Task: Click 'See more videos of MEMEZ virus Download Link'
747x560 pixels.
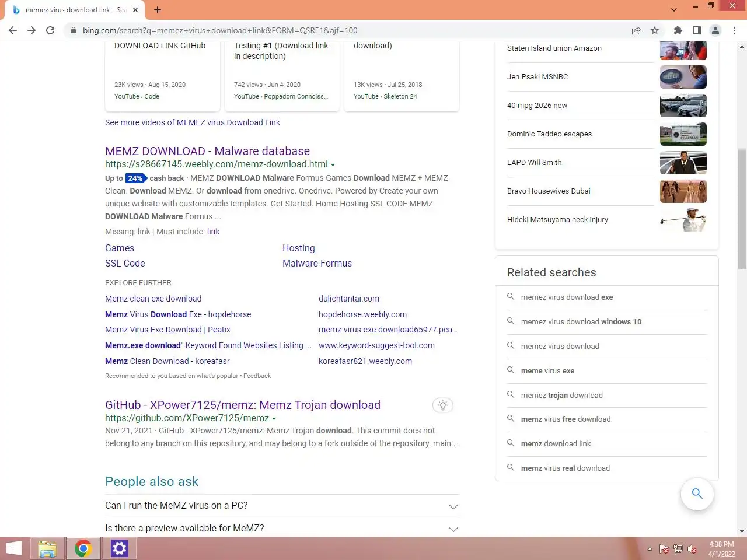Action: 193,123
